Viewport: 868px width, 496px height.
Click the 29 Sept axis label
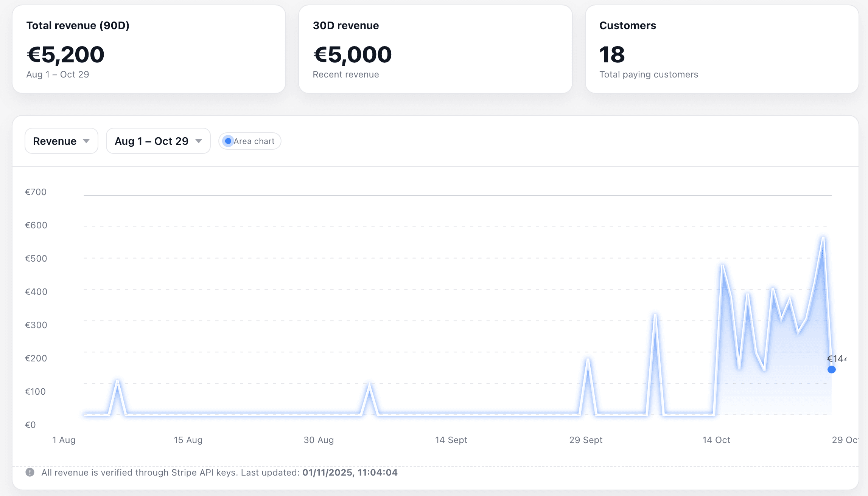tap(586, 440)
